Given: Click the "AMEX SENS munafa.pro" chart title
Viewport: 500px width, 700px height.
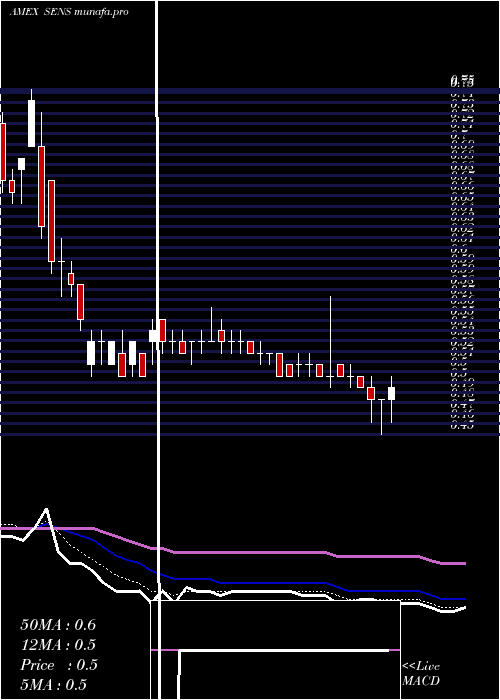Looking at the screenshot, I should (69, 12).
